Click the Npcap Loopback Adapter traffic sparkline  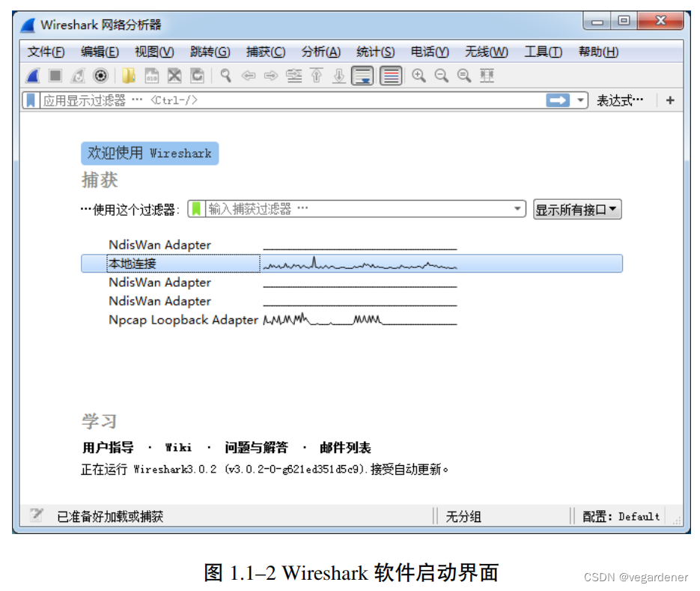360,320
